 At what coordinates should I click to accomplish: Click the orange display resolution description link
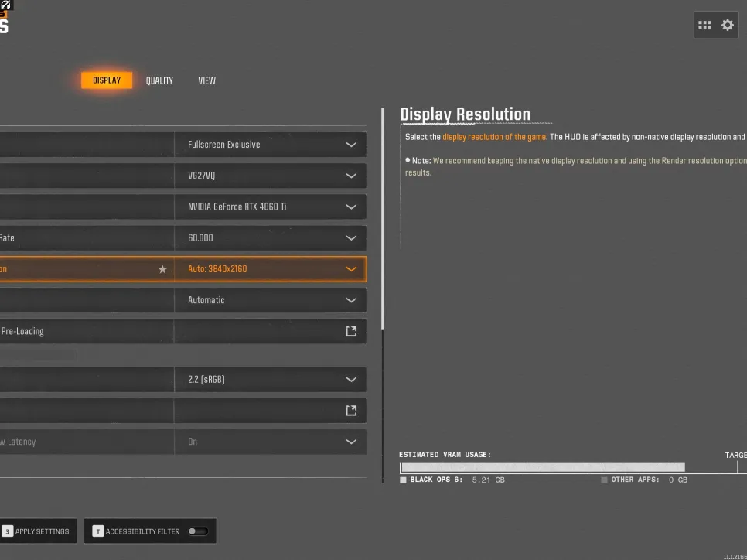[493, 137]
